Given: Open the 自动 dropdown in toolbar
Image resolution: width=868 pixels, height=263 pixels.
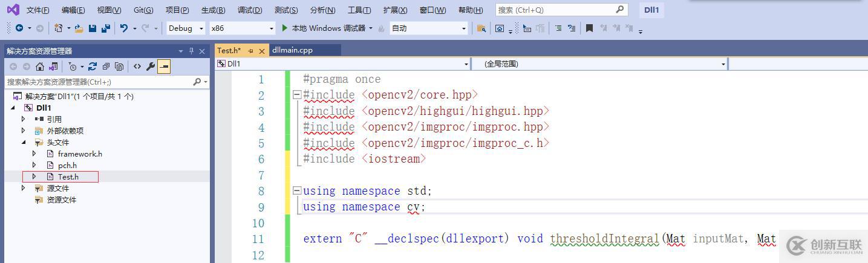Looking at the screenshot, I should [x=429, y=28].
